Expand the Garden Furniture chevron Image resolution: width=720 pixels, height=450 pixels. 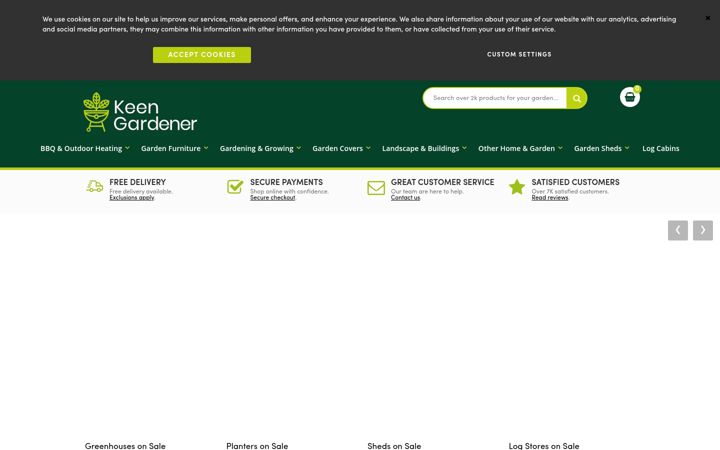(x=206, y=148)
